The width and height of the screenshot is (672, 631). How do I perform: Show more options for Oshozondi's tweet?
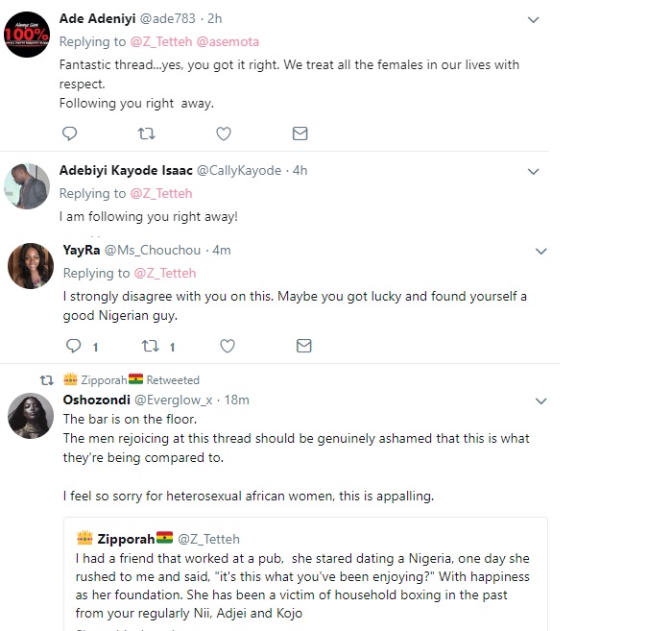click(540, 400)
